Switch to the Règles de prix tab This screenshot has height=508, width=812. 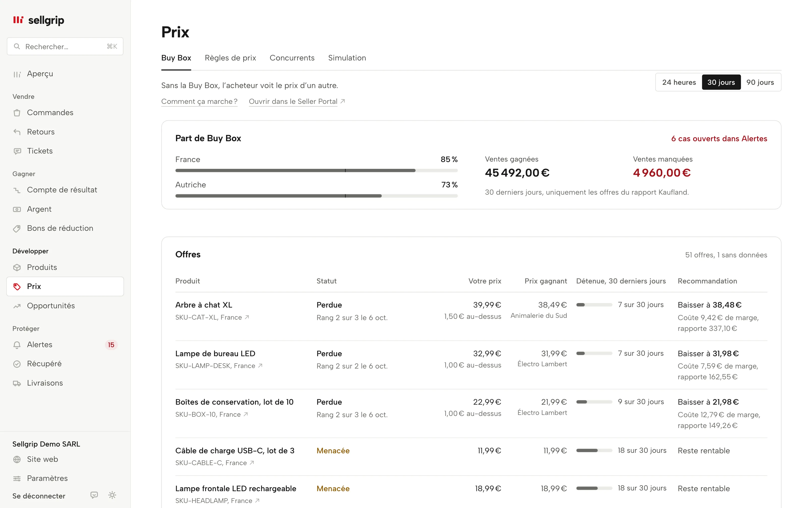(x=231, y=58)
